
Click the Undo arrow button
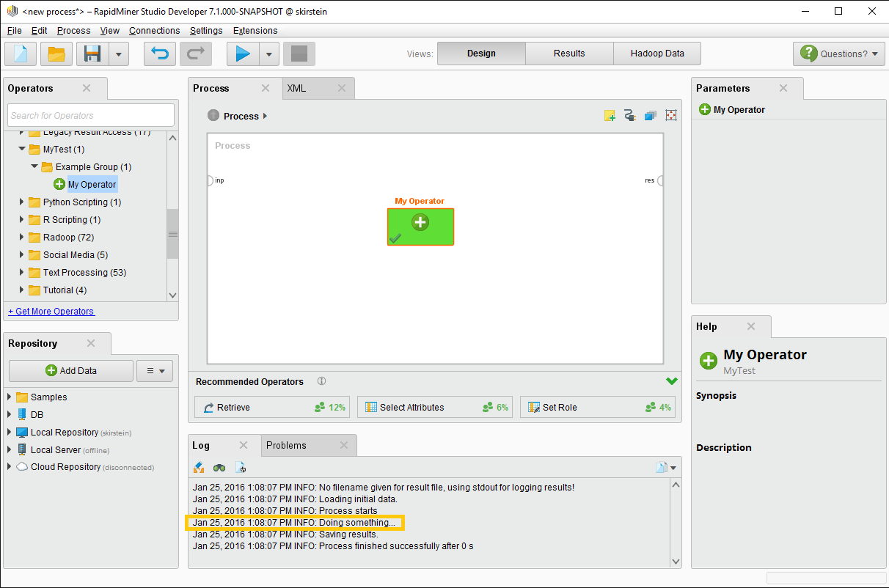pos(159,54)
